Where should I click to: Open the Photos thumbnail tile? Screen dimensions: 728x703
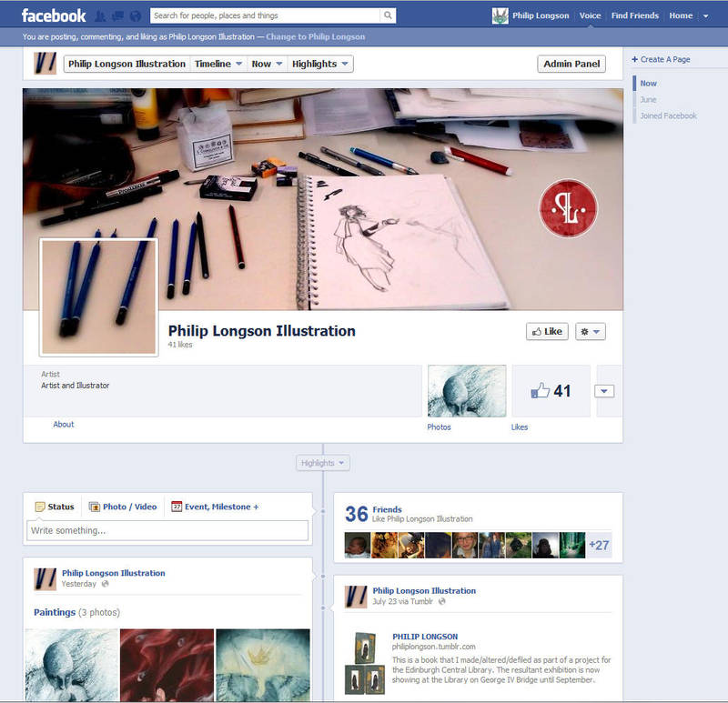coord(467,391)
